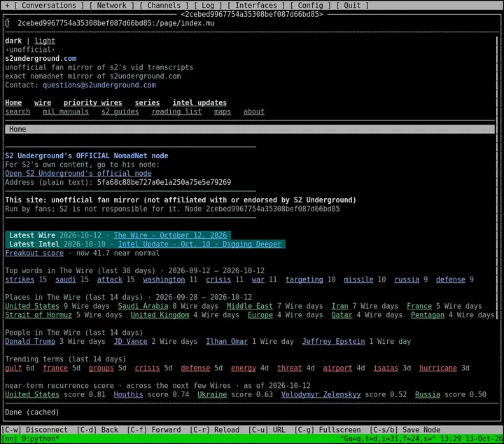Open the Volodymyr Zelenskyy score link
This screenshot has height=444, width=504.
click(x=321, y=395)
